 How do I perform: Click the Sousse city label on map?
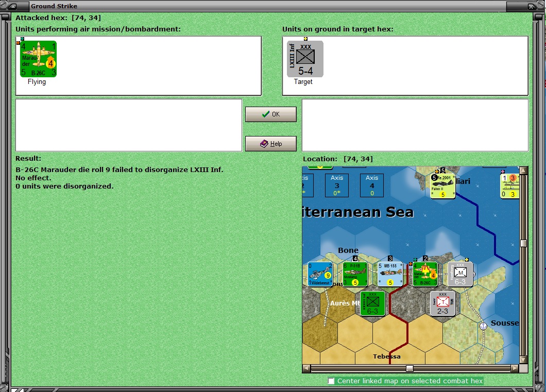click(505, 323)
